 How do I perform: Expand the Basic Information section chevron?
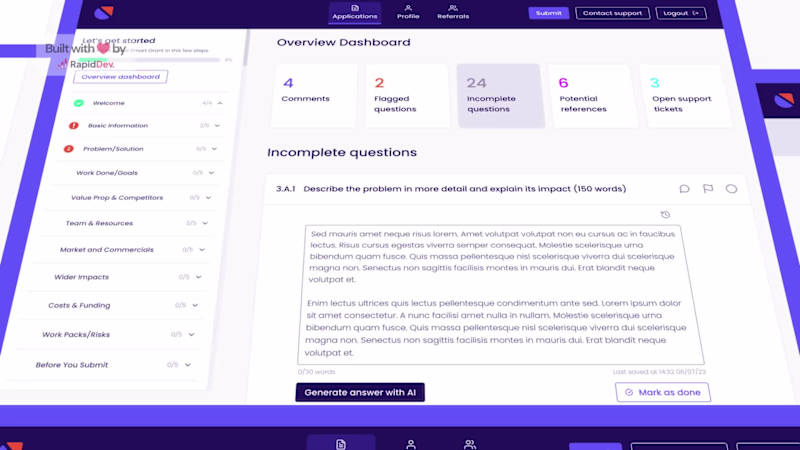click(x=217, y=126)
